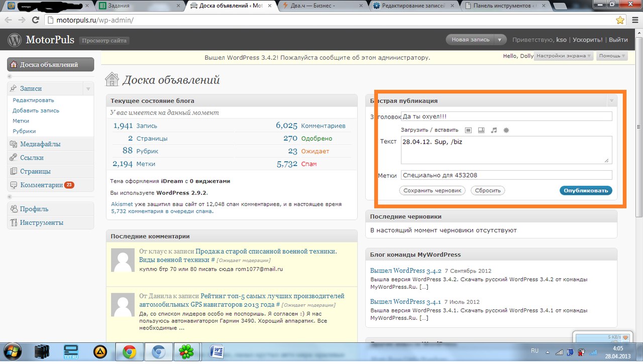The width and height of the screenshot is (643, 364).
Task: Collapse the Быстрая публикация widget arrow
Action: point(611,101)
